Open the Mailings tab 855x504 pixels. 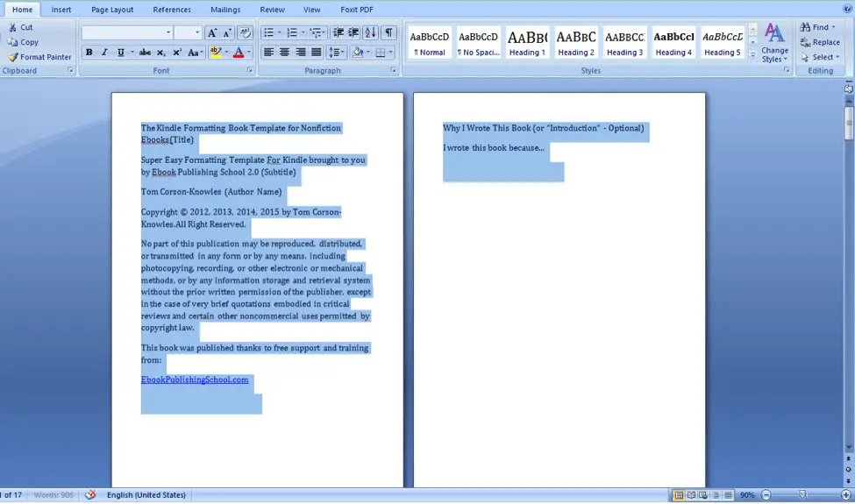(x=225, y=10)
